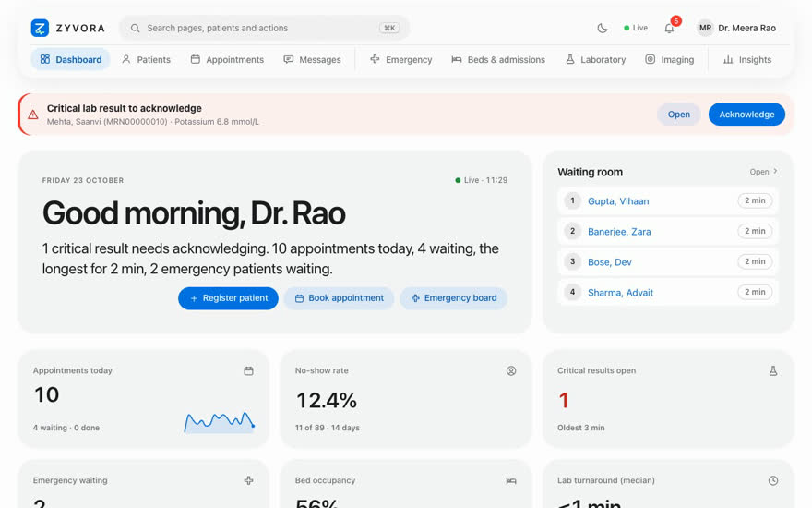Click the sparkline chart in Appointments today
Image resolution: width=812 pixels, height=508 pixels.
point(219,422)
